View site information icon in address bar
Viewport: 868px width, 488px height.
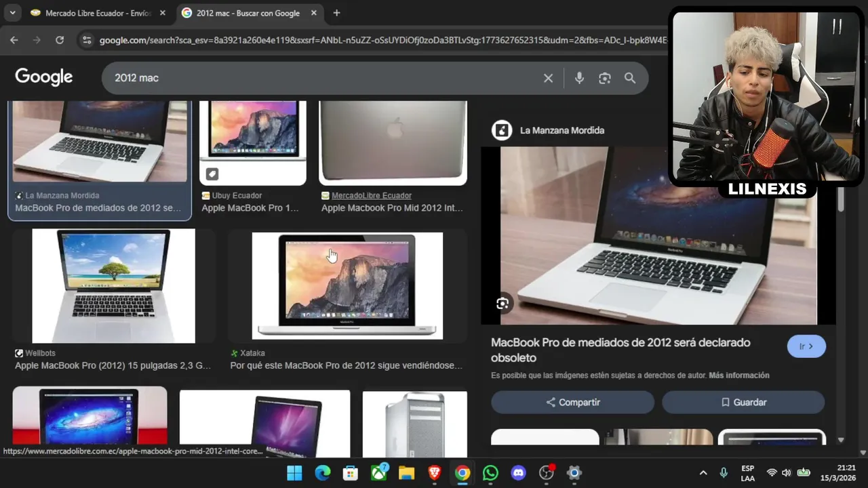click(x=86, y=40)
